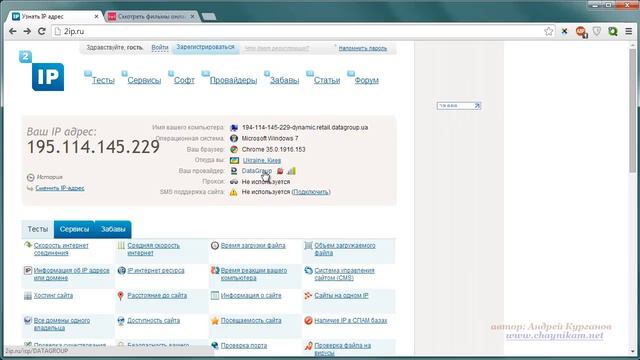Viewport: 640px width, 360px height.
Task: Open Форум in top navigation
Action: click(x=367, y=80)
